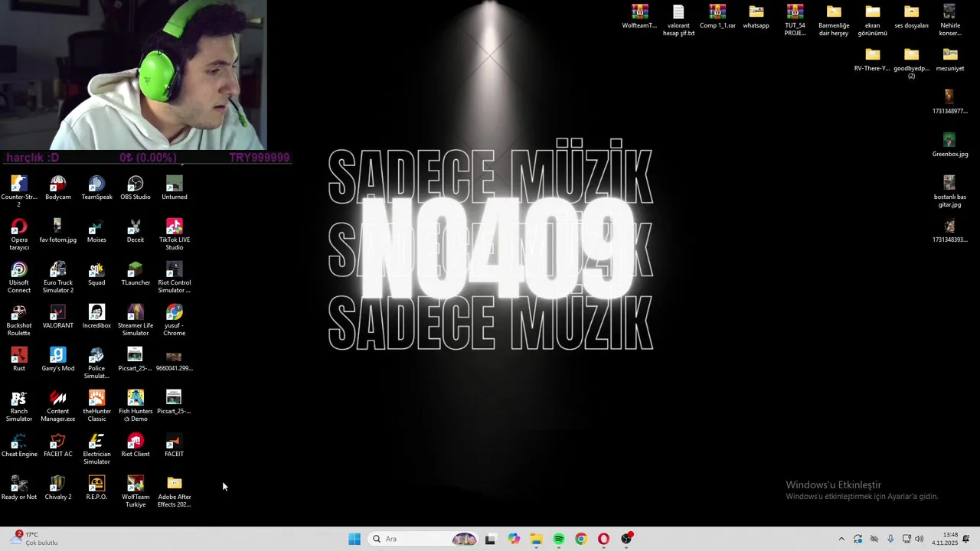Select the ekran görünümü folder
980x551 pixels.
click(873, 20)
